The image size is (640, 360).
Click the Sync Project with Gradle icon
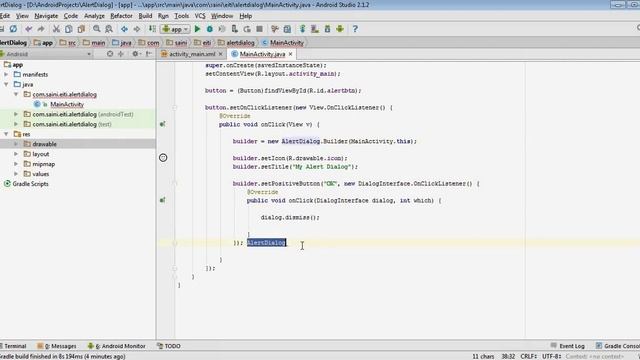[x=302, y=29]
